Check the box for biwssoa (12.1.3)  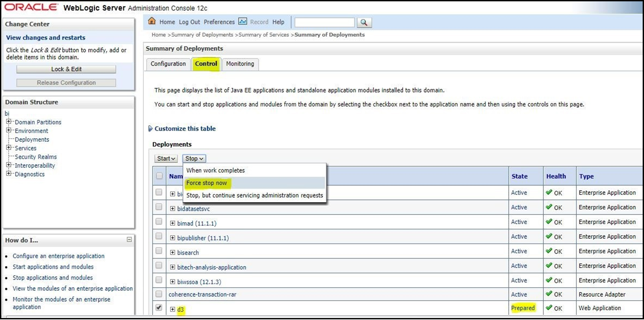tap(159, 280)
